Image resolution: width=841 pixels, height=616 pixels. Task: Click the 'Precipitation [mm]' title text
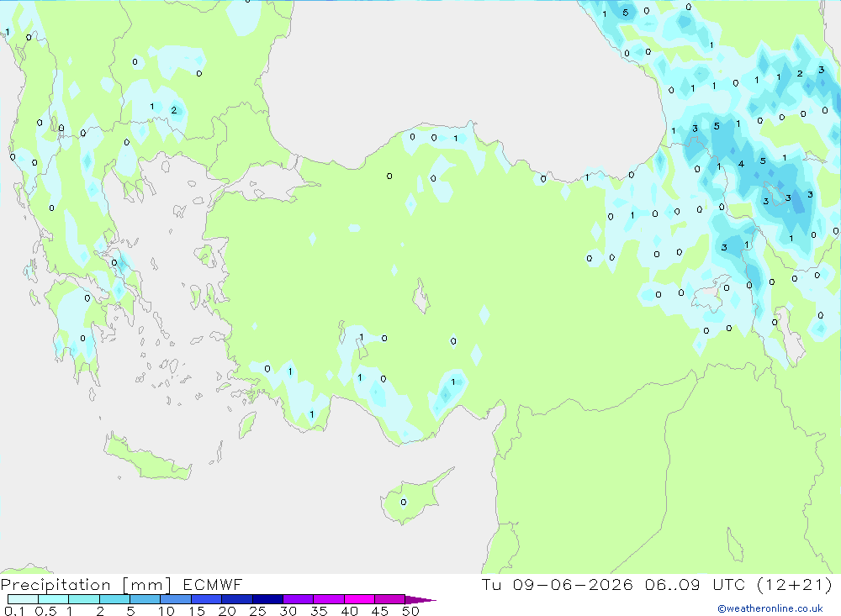point(86,585)
